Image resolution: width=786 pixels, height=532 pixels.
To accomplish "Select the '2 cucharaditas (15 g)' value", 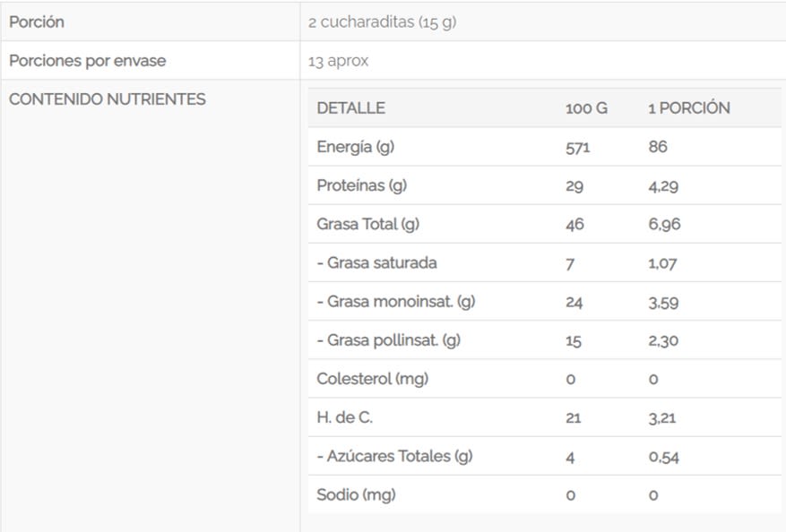I will click(x=383, y=22).
